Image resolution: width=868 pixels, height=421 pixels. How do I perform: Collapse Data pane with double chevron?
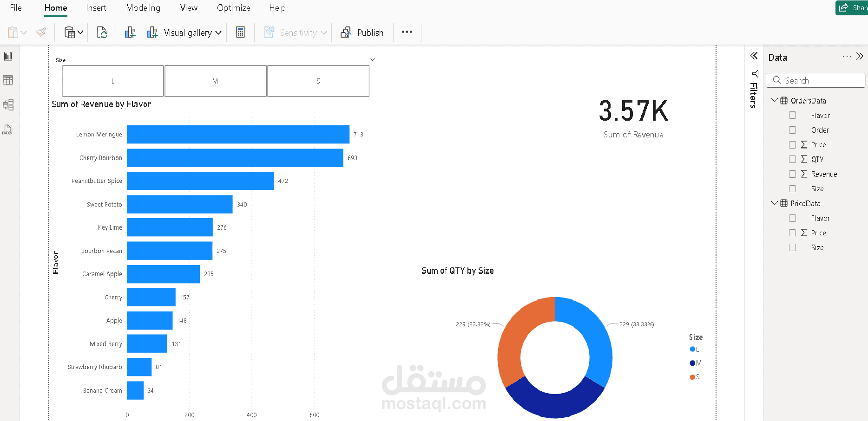tap(860, 56)
